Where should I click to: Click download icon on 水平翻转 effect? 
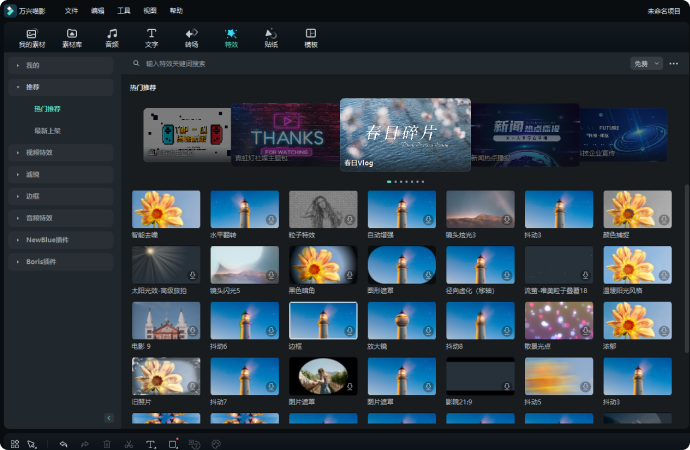pos(270,220)
